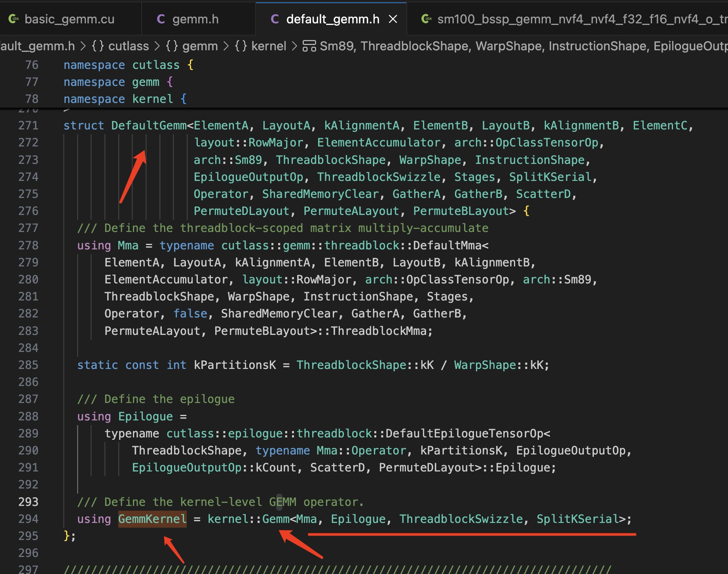Click line number 278 in gutter

pos(28,245)
